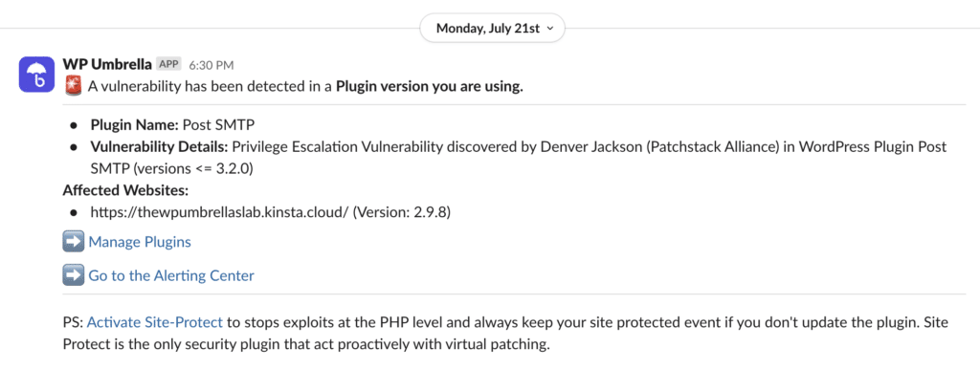Click the thewpumbrellaslab.kinsta.cloud website URL

click(219, 212)
